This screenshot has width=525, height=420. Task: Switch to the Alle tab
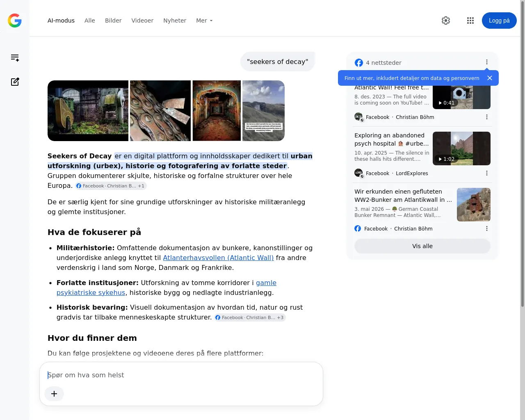(x=90, y=21)
